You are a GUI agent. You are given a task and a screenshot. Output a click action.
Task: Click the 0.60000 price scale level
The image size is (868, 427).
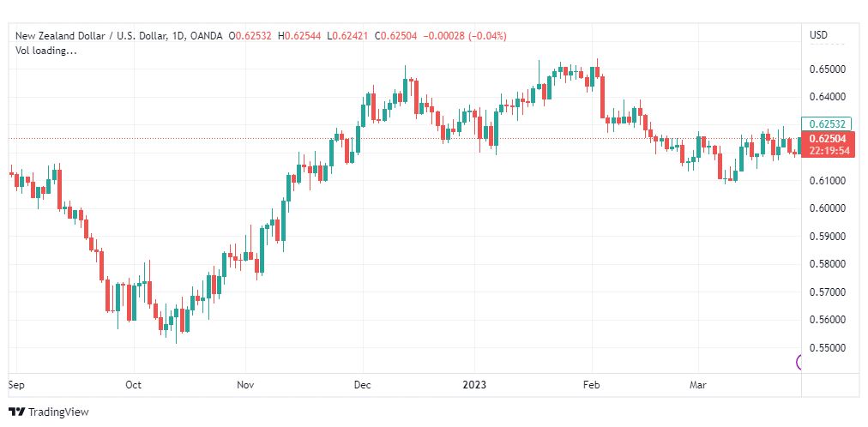(x=829, y=208)
